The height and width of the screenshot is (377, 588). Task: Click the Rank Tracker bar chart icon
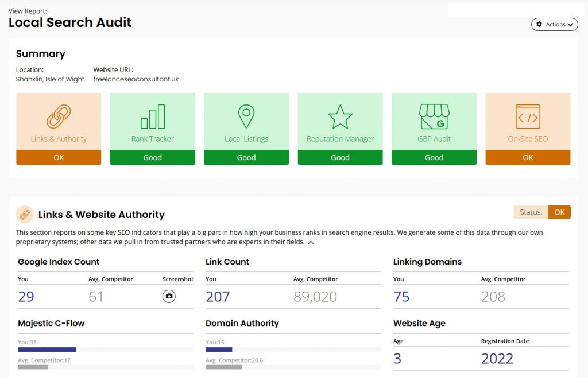[x=153, y=116]
